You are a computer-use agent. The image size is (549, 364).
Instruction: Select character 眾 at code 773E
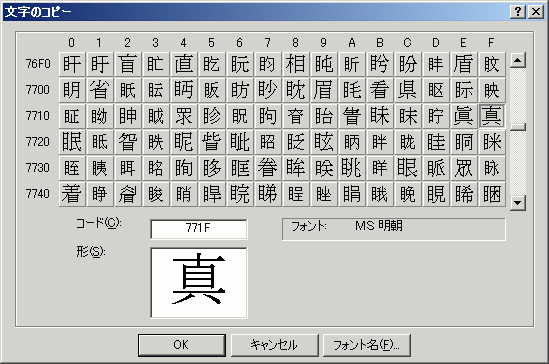pyautogui.click(x=464, y=168)
